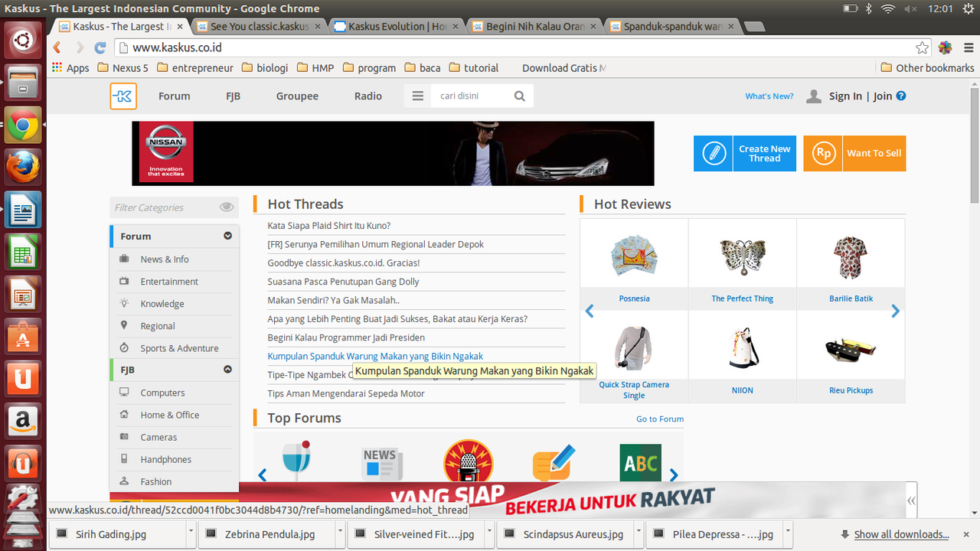Switch to the See You classic.kaskus tab
Viewport: 980px width, 551px height.
pyautogui.click(x=258, y=26)
